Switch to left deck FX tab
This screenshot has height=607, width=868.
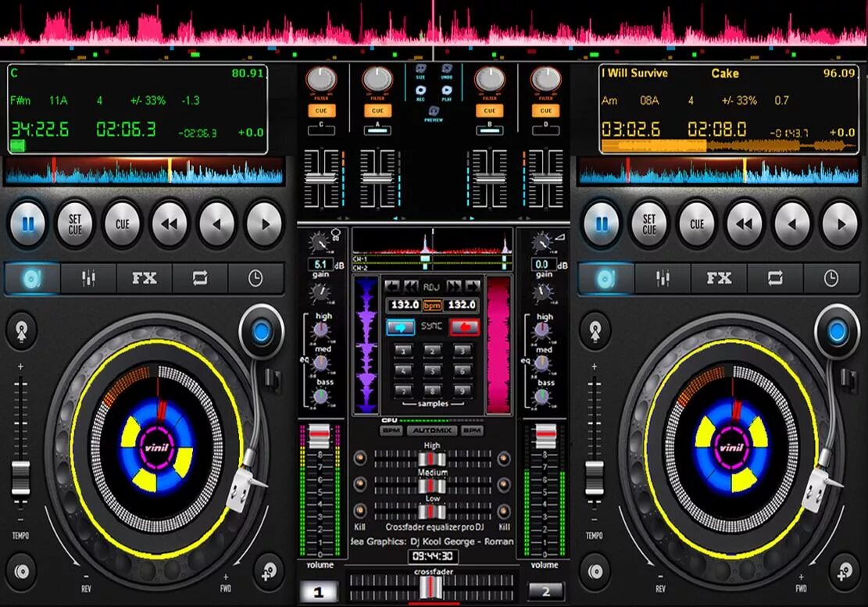click(x=145, y=278)
